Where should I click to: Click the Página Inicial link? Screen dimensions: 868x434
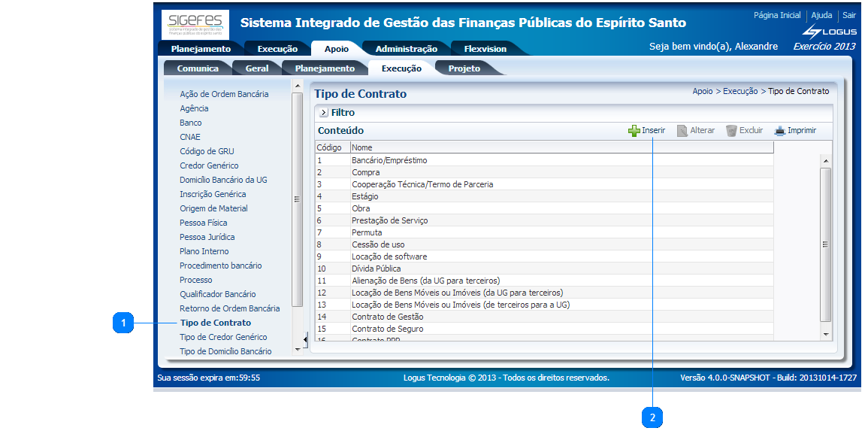click(x=777, y=15)
